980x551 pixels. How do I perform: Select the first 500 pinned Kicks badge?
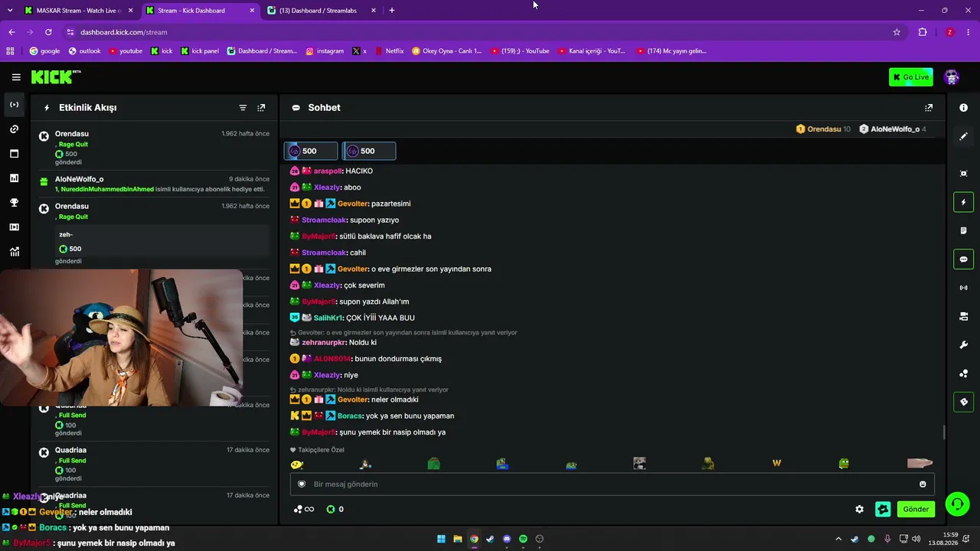click(x=311, y=151)
